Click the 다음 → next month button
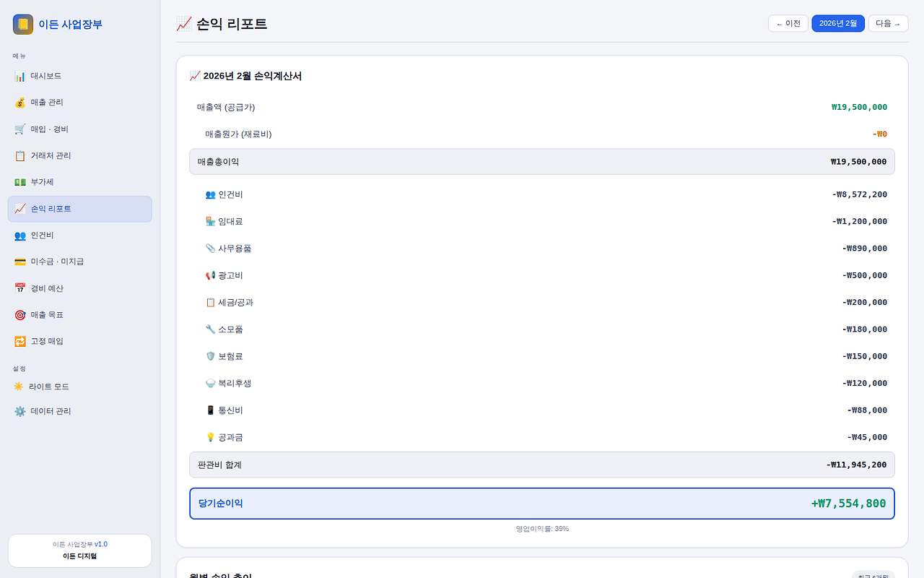The width and height of the screenshot is (924, 578). (x=888, y=23)
